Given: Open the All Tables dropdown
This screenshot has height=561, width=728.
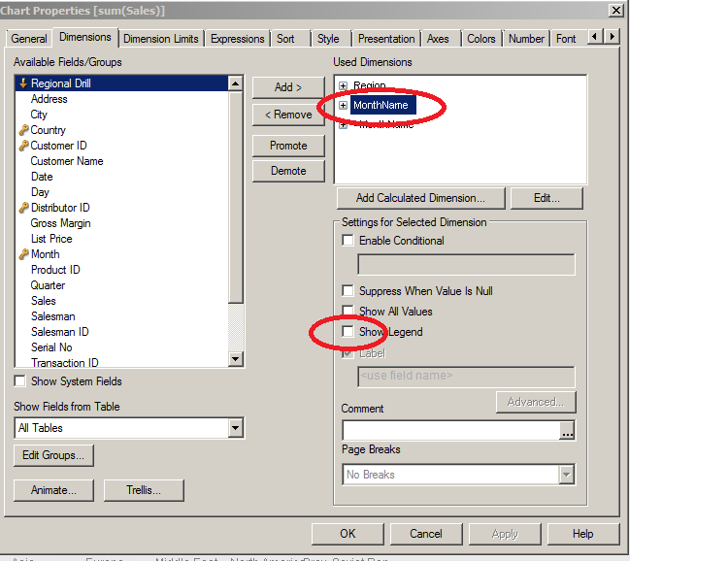Looking at the screenshot, I should [x=236, y=428].
